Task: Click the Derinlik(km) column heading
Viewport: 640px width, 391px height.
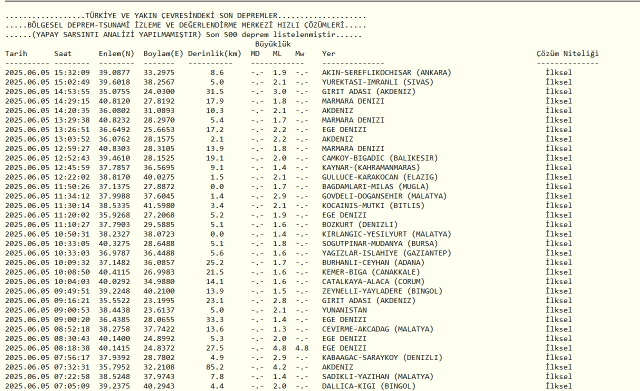Action: coord(215,53)
